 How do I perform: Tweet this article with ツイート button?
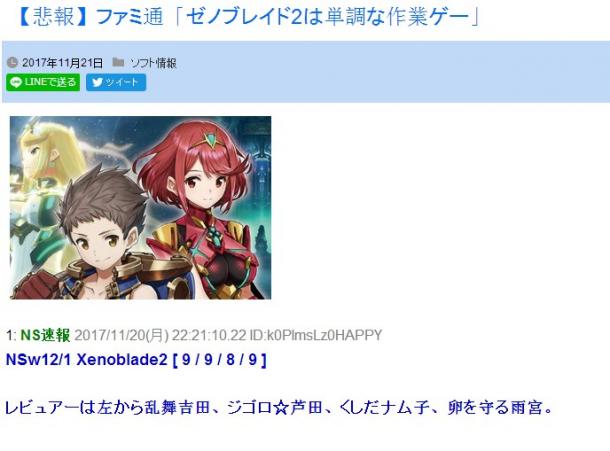116,82
